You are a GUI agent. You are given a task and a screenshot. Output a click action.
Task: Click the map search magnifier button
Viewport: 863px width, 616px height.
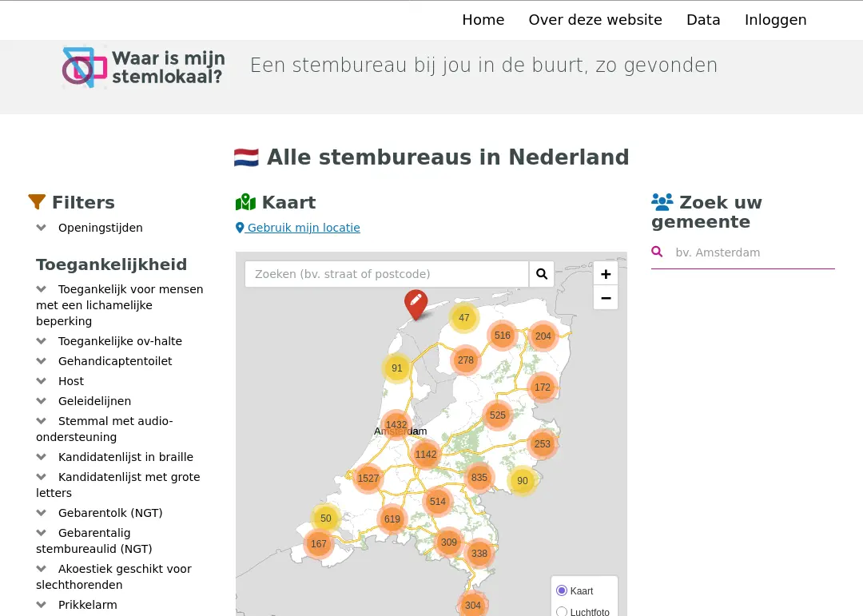click(x=542, y=274)
